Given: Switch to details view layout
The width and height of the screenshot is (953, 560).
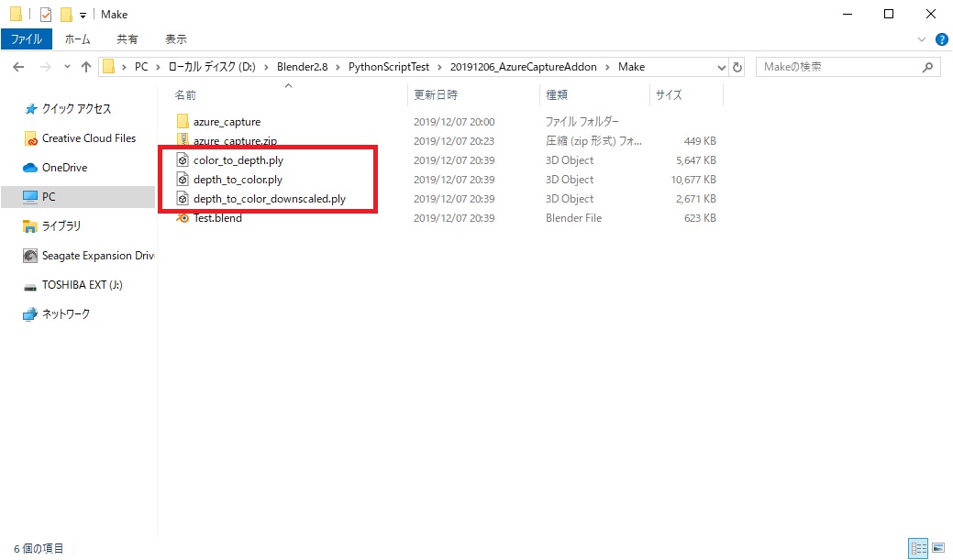Looking at the screenshot, I should pos(918,548).
